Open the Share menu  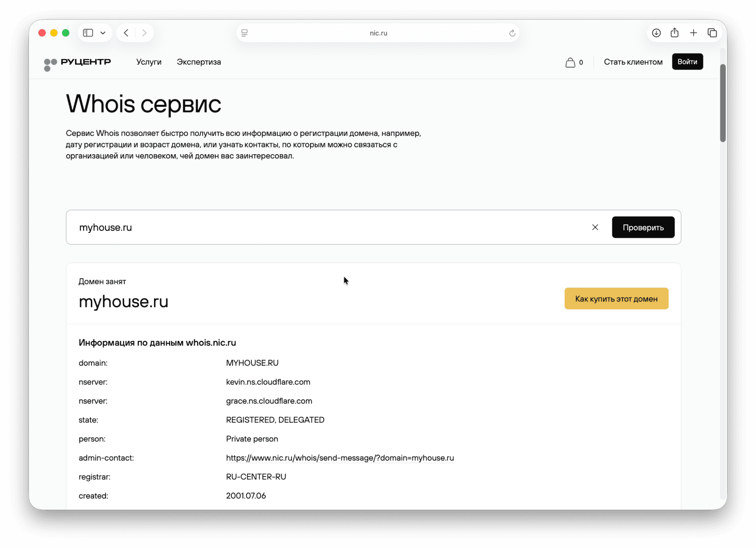(674, 33)
